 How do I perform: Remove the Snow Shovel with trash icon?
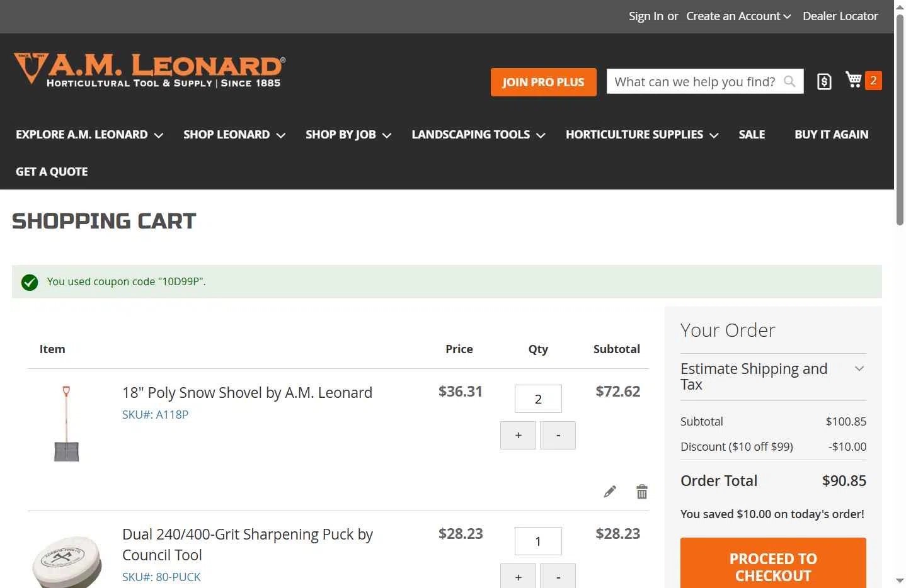pos(642,492)
